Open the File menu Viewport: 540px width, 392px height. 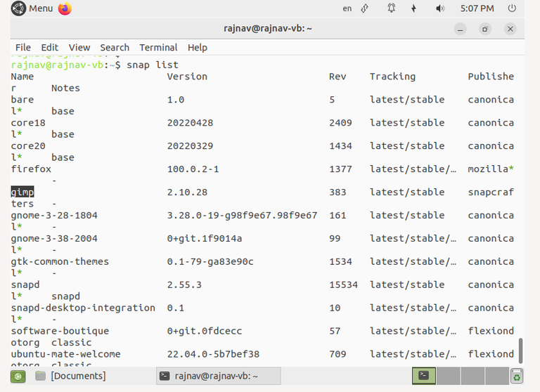(23, 48)
